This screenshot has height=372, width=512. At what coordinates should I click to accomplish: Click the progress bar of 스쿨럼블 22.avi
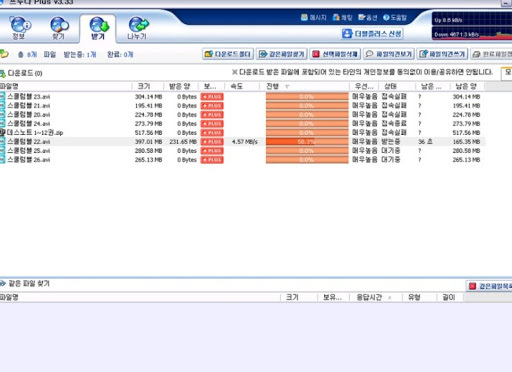[307, 142]
